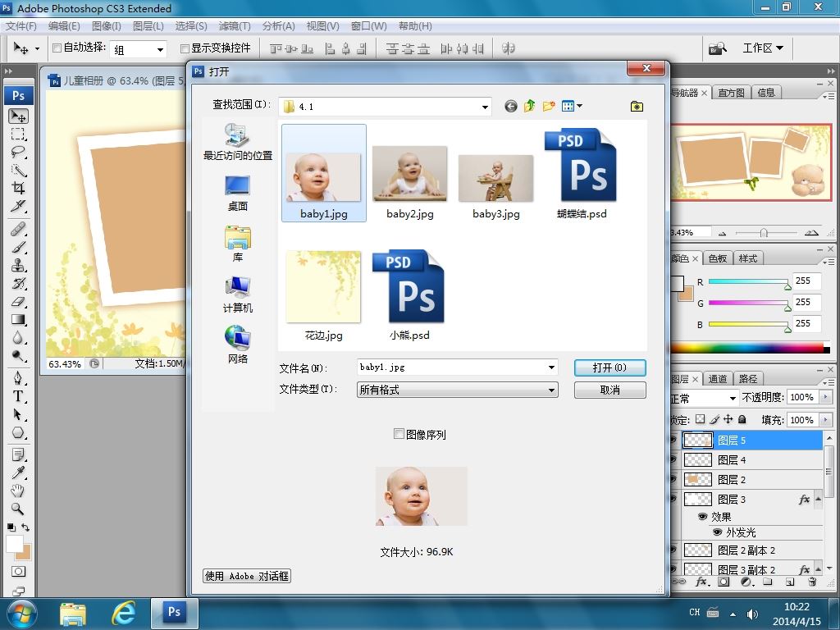840x630 pixels.
Task: Select the Brush tool
Action: click(x=18, y=247)
